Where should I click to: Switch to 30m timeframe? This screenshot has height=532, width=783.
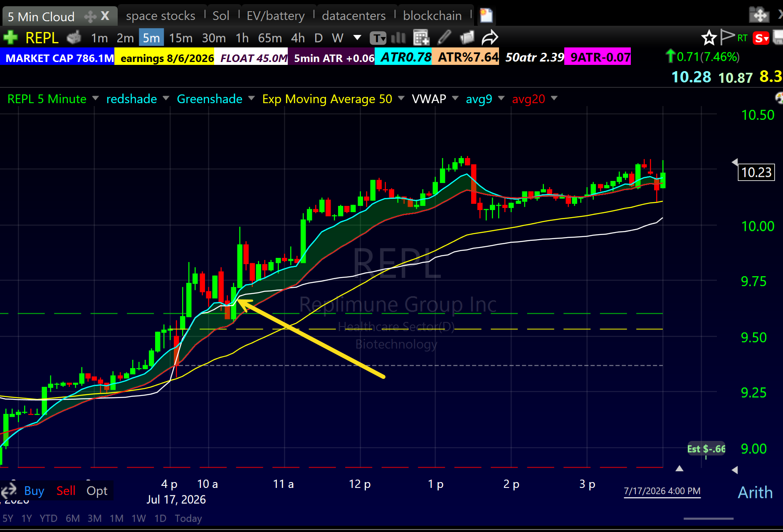[x=214, y=38]
